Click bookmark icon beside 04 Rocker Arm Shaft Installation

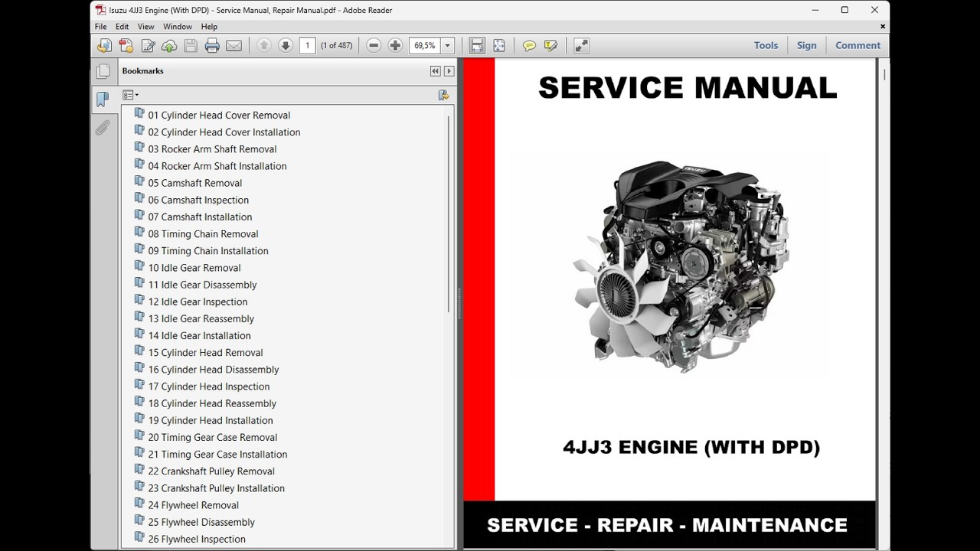(x=139, y=165)
